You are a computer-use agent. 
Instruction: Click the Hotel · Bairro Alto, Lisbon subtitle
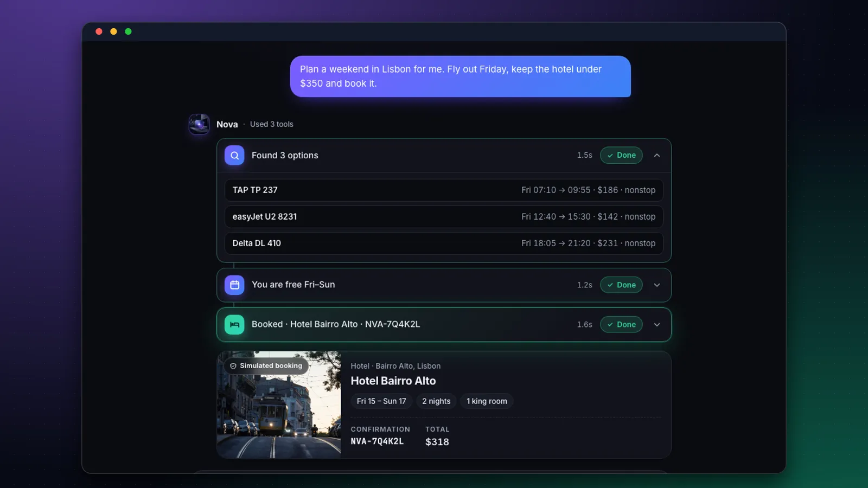click(395, 366)
